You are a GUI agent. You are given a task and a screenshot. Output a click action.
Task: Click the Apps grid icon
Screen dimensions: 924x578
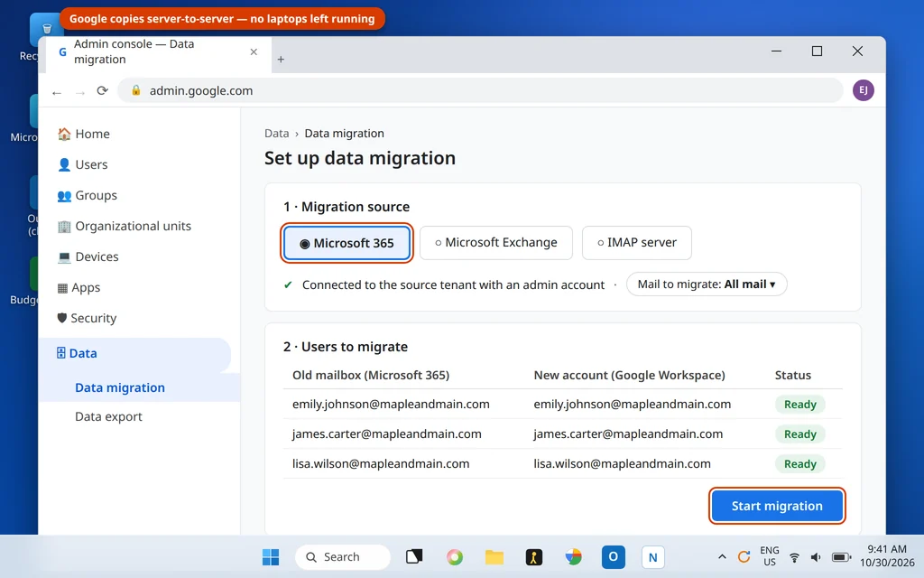click(62, 288)
